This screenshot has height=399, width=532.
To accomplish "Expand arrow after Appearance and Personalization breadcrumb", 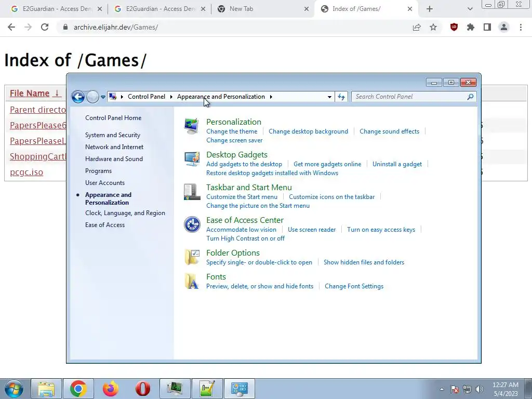I will 271,97.
